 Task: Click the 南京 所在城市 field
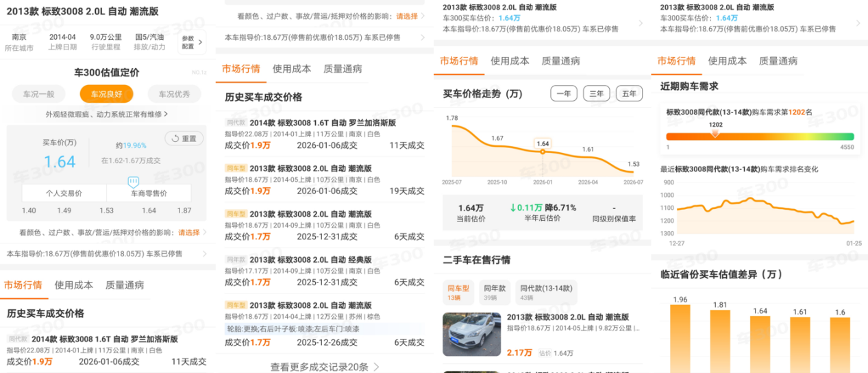[x=19, y=43]
